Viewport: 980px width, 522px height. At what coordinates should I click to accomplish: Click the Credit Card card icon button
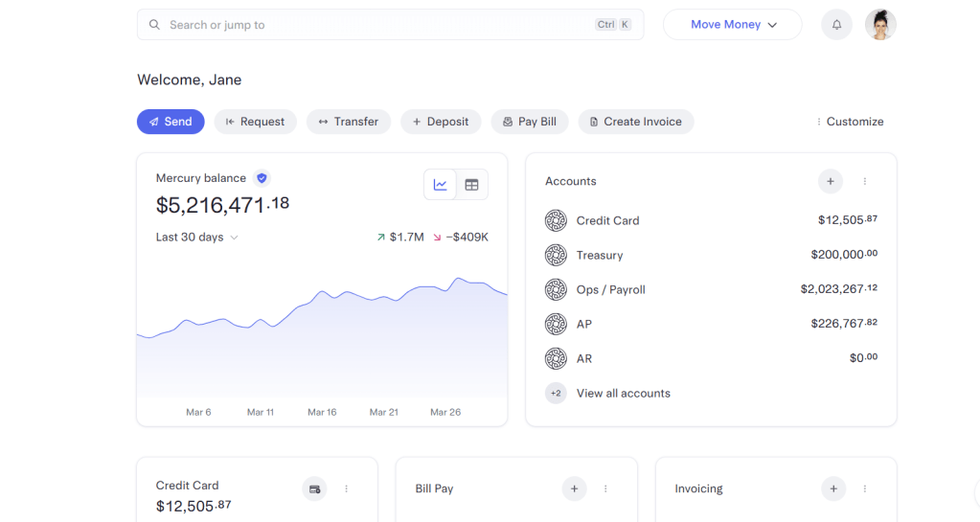[x=313, y=488]
